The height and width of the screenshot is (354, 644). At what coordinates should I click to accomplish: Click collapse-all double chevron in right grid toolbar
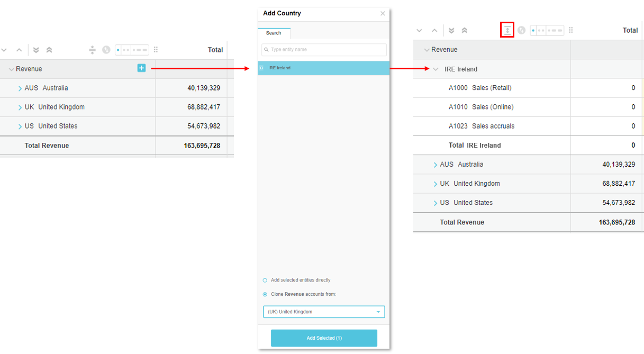click(x=464, y=31)
